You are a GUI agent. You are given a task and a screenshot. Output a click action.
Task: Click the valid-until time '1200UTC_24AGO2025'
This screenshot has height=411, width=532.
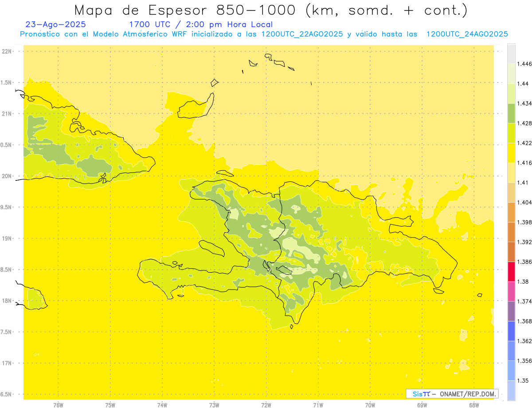click(x=467, y=34)
